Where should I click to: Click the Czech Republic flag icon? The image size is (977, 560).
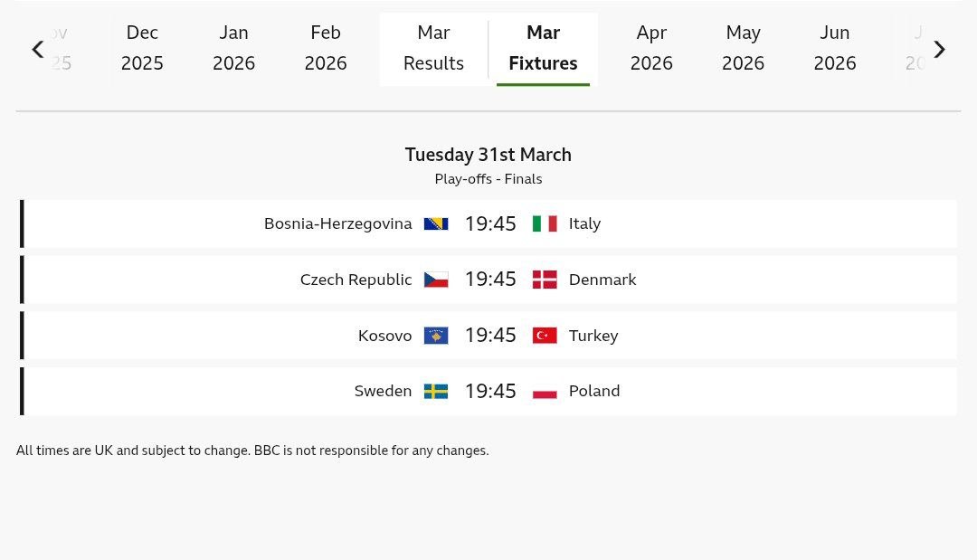(436, 280)
